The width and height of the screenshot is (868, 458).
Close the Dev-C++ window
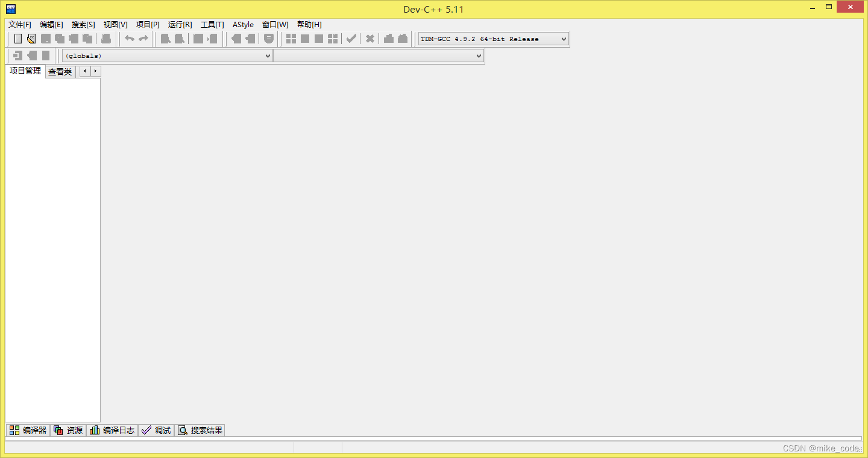point(851,7)
